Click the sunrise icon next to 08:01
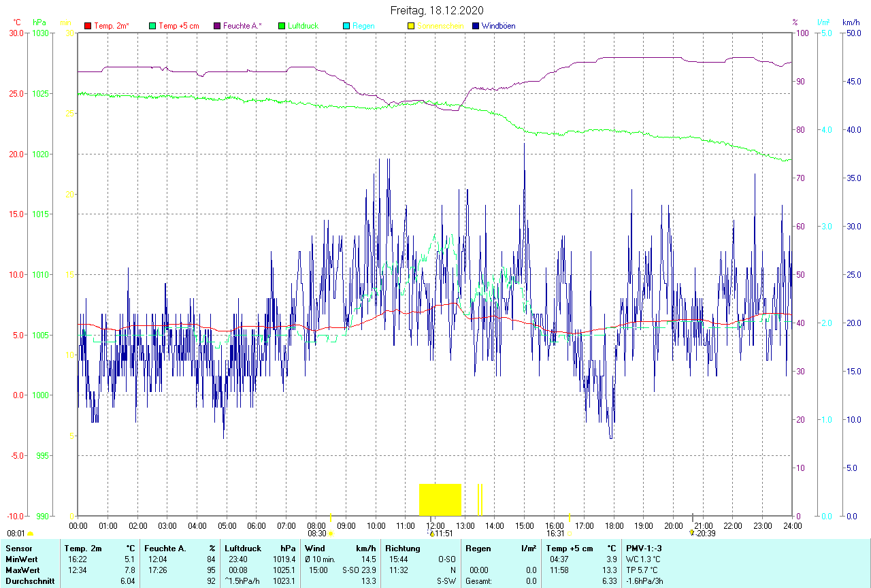Viewport: 871px width, 588px height. [x=30, y=534]
